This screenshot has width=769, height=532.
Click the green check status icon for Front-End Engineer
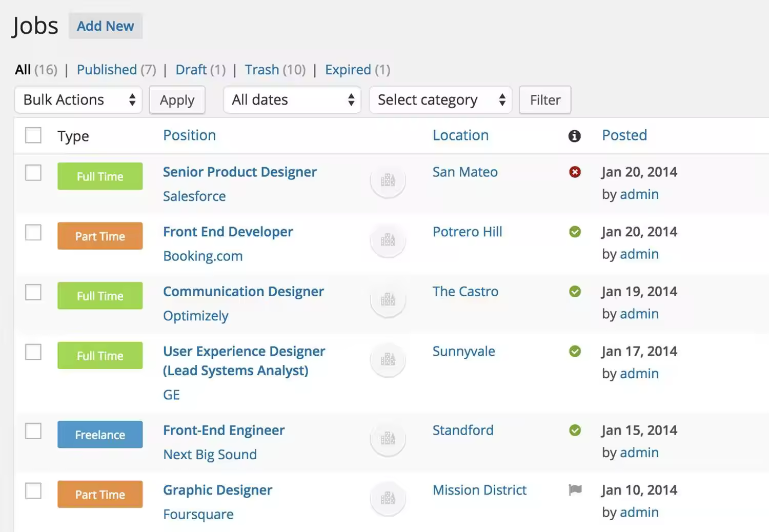point(575,431)
